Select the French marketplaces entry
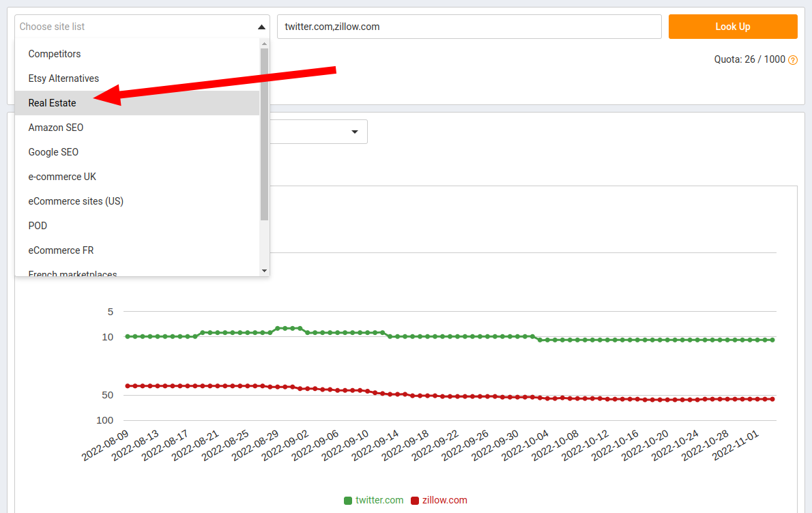The height and width of the screenshot is (513, 812). click(x=72, y=273)
